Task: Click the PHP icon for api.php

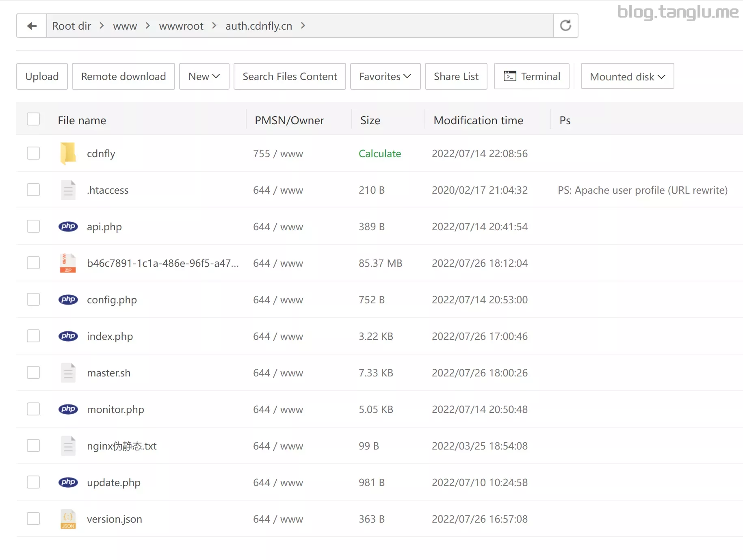Action: (x=68, y=227)
